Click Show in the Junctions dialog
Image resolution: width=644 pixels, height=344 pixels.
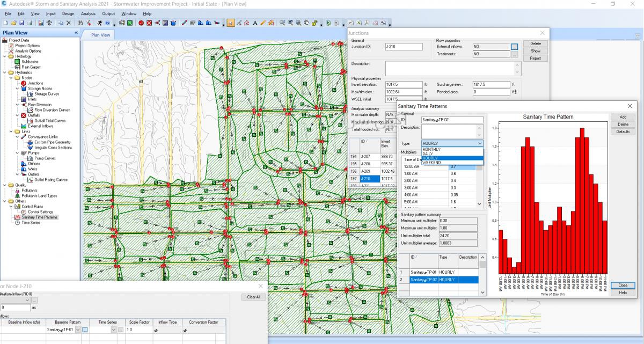536,51
